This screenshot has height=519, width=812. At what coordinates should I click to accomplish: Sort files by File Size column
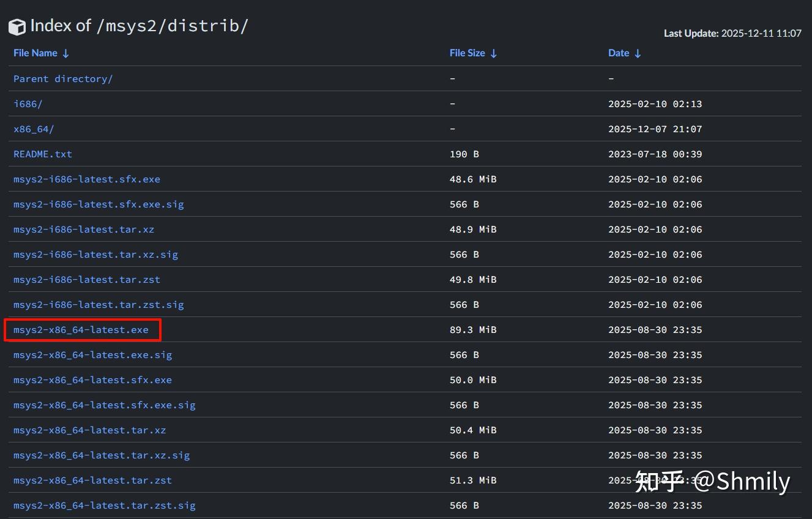click(x=466, y=53)
